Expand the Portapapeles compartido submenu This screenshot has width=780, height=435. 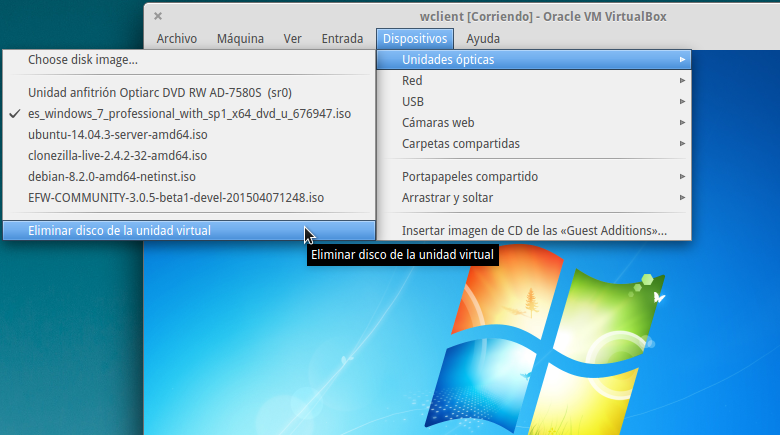point(534,177)
